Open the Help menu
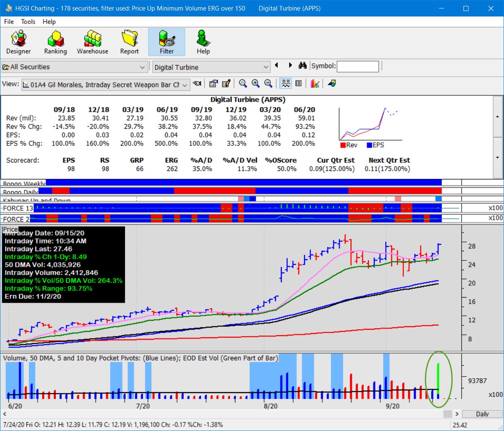504x431 pixels. tap(49, 22)
